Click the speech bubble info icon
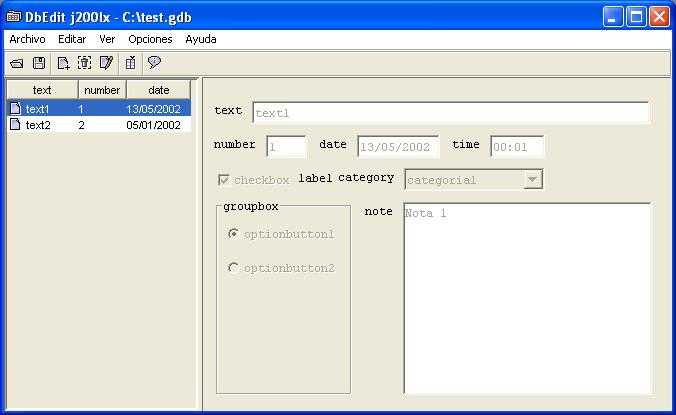 tap(154, 63)
